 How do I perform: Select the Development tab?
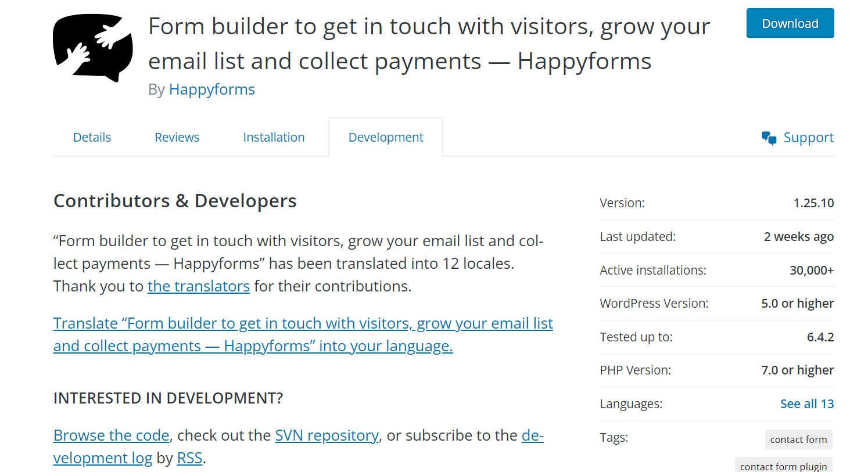click(385, 137)
